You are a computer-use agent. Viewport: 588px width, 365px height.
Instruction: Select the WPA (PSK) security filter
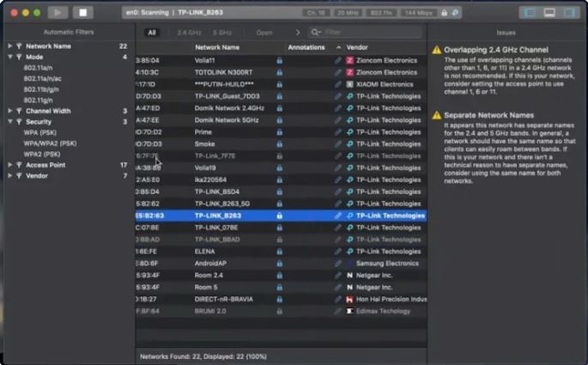39,132
